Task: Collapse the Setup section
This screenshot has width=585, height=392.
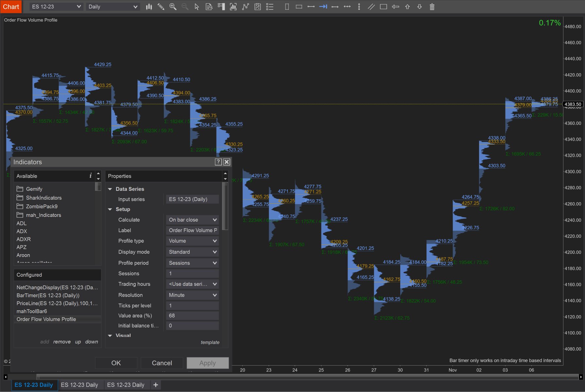Action: (110, 209)
